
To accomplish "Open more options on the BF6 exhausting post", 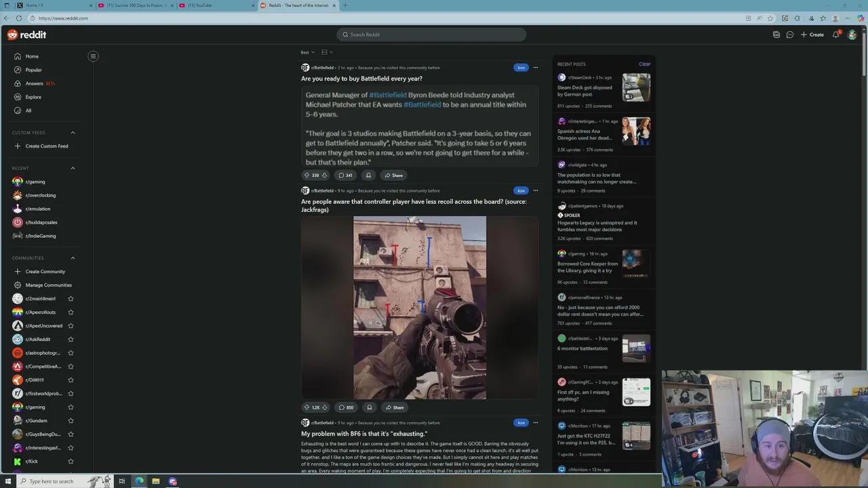I will [535, 423].
